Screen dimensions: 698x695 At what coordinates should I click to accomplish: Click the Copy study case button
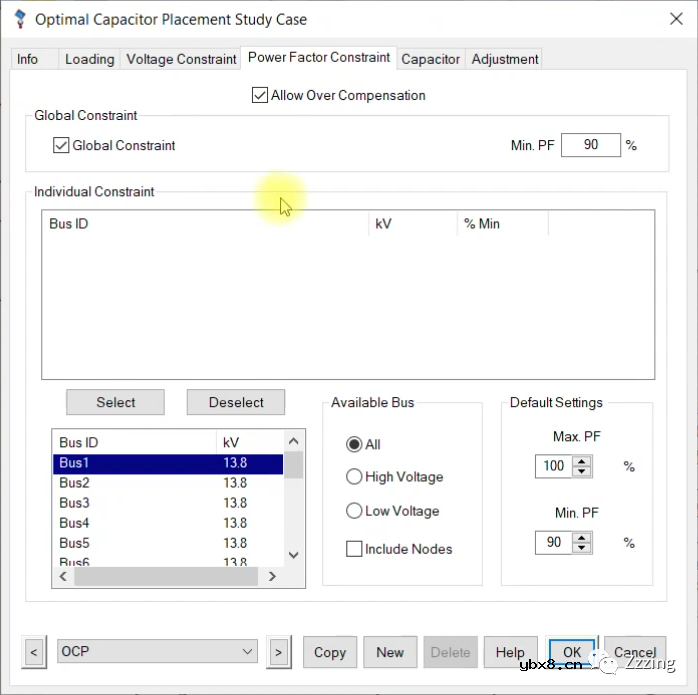pos(329,652)
